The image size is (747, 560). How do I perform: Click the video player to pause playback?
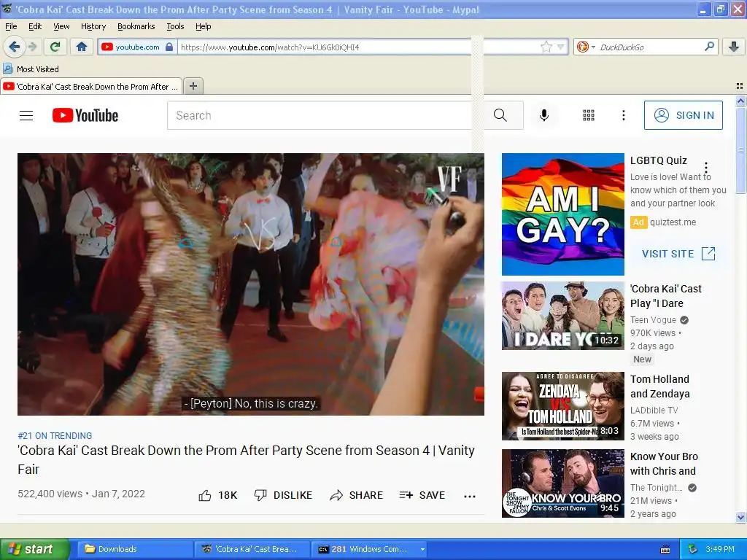tap(251, 284)
